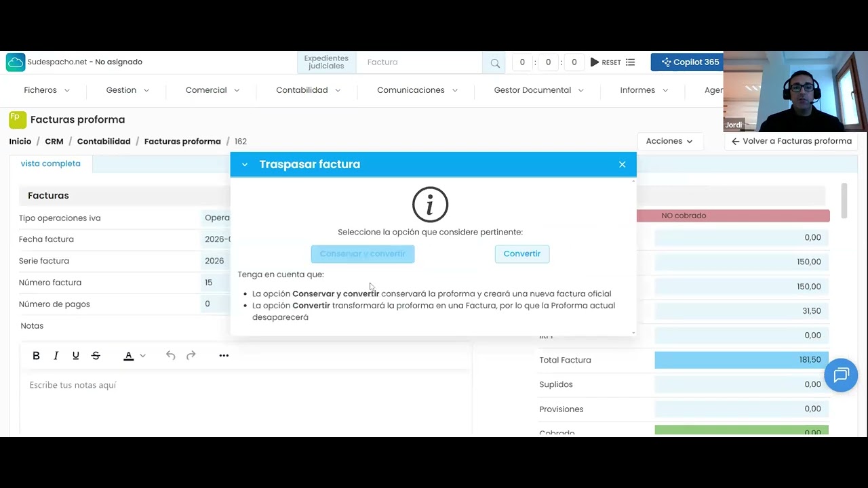Open more editor options ellipsis
This screenshot has height=488, width=868.
pos(224,356)
